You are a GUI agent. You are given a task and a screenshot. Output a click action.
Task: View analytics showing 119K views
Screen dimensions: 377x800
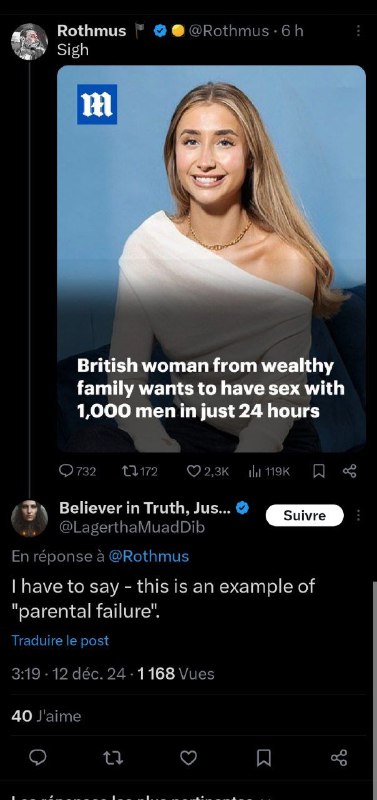coord(268,471)
